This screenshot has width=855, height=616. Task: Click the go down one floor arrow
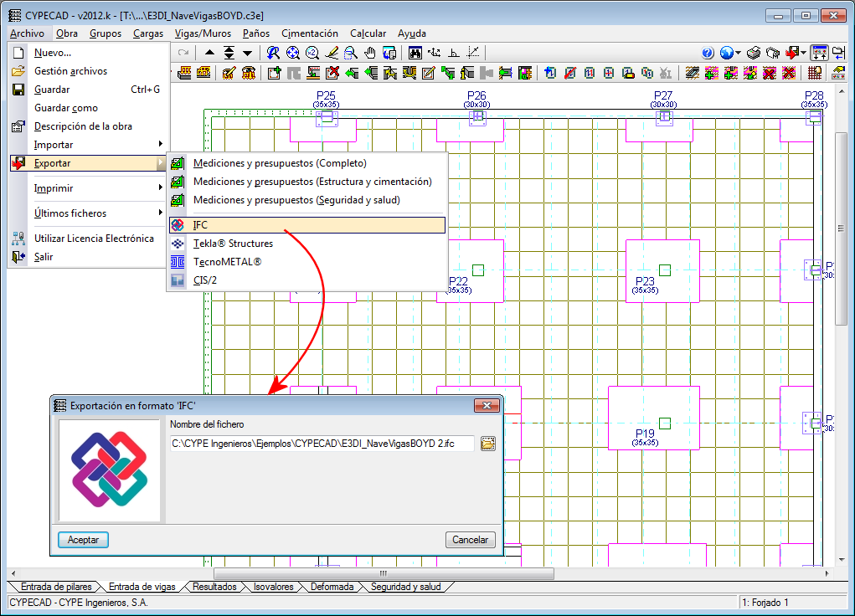(247, 53)
